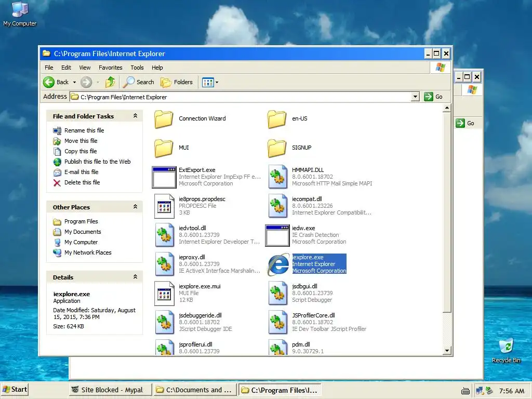Select the Connection Wizard folder icon

[164, 119]
